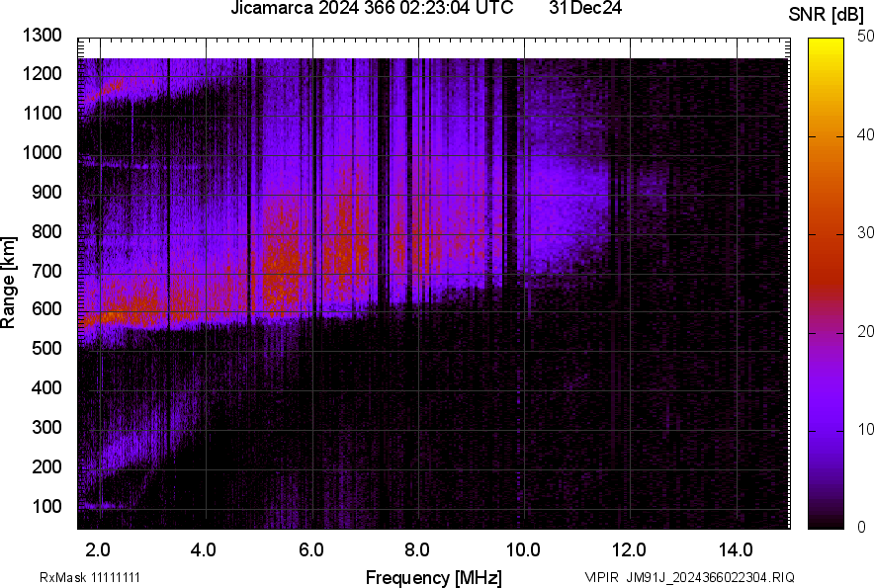874x588 pixels.
Task: Click colorbar tick label '50'
Action: 865,37
